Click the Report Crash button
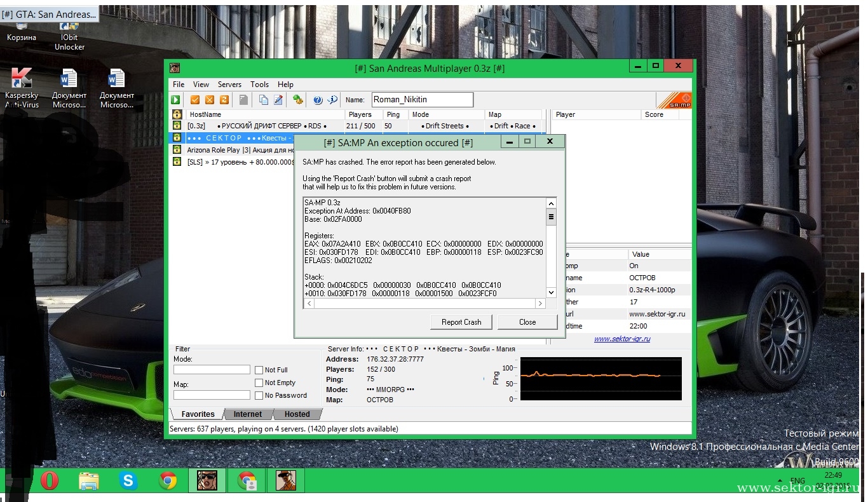This screenshot has height=502, width=868. [461, 322]
